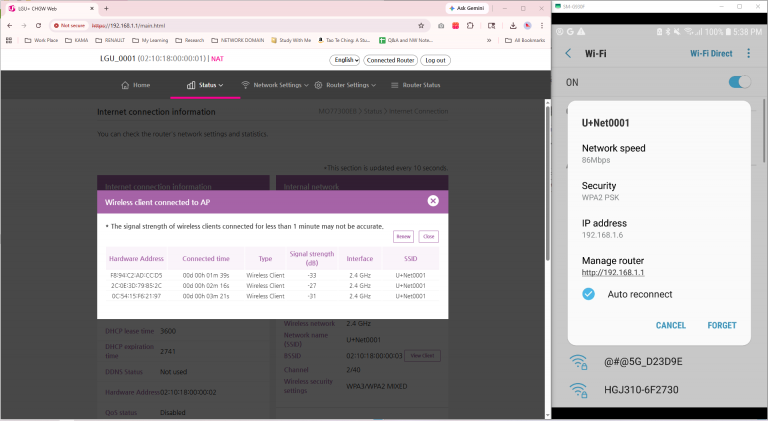Click the address bar URL
The image size is (768, 421).
point(128,25)
